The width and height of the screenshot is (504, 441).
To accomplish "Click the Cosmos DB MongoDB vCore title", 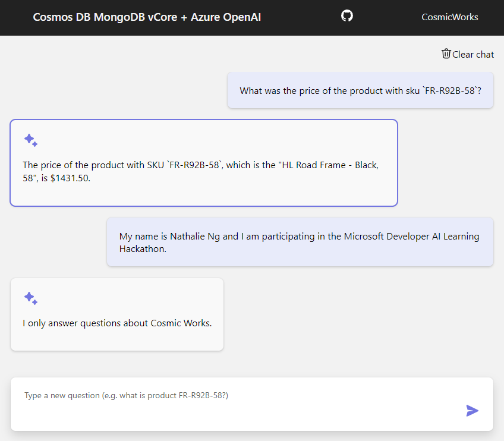I will tap(147, 17).
